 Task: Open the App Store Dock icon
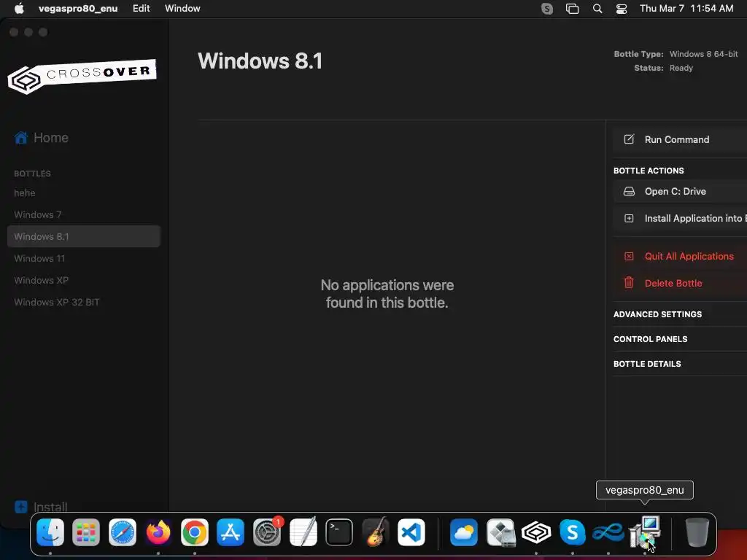231,532
